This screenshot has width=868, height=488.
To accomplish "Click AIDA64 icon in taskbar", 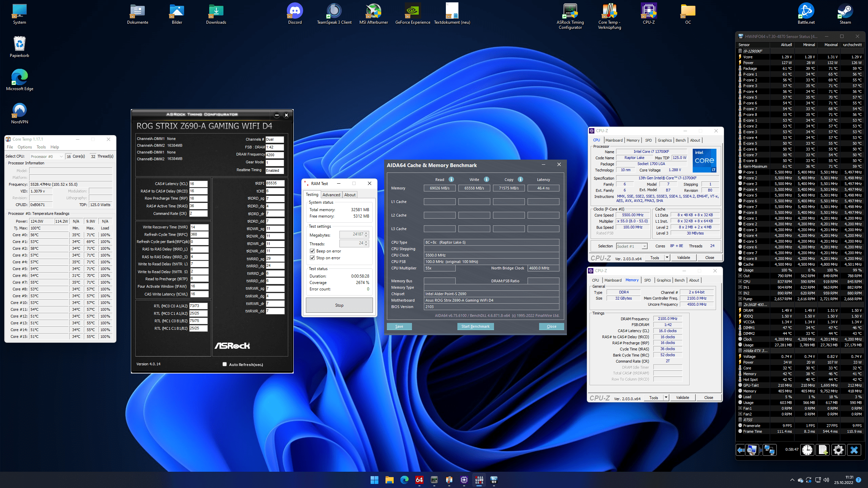I will click(x=419, y=480).
